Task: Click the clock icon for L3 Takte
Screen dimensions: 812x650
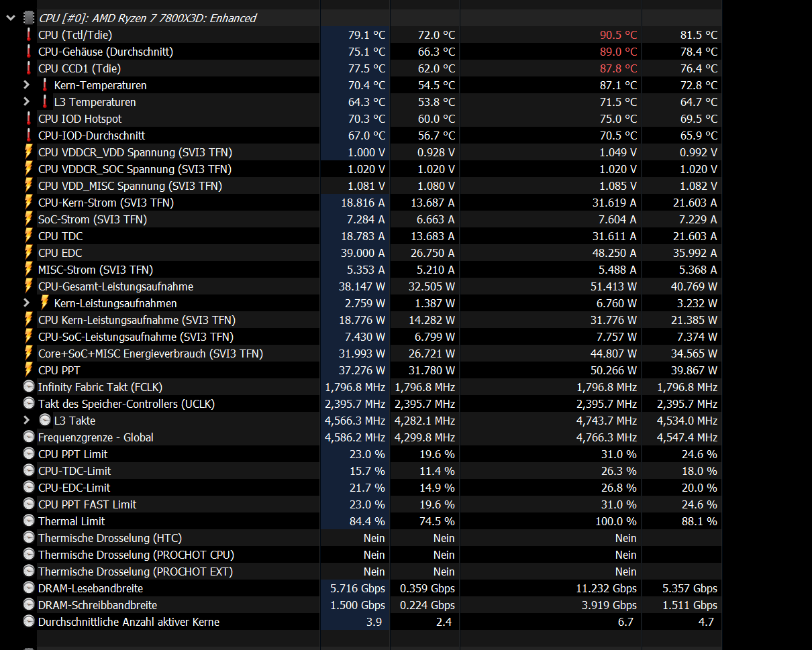Action: [x=45, y=421]
